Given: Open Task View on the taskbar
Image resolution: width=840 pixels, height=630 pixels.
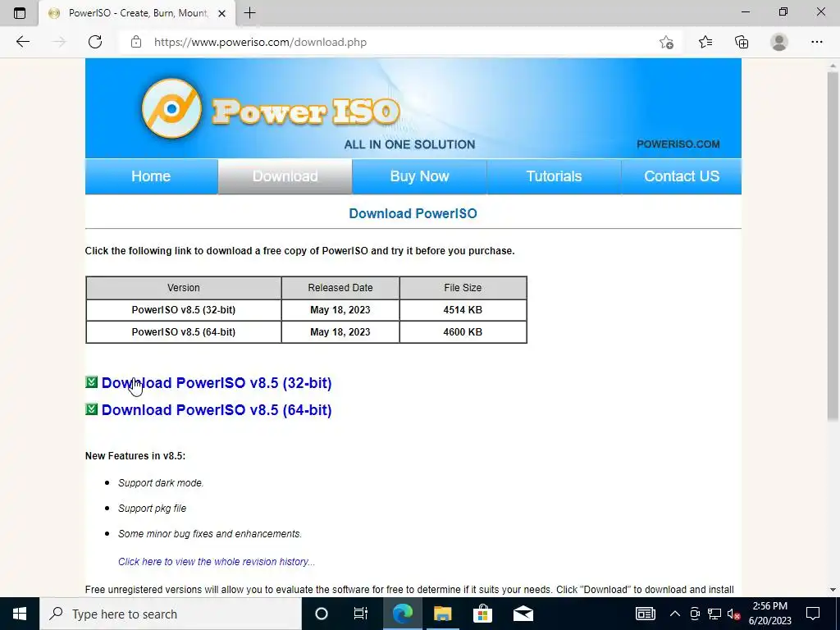Looking at the screenshot, I should pyautogui.click(x=361, y=614).
